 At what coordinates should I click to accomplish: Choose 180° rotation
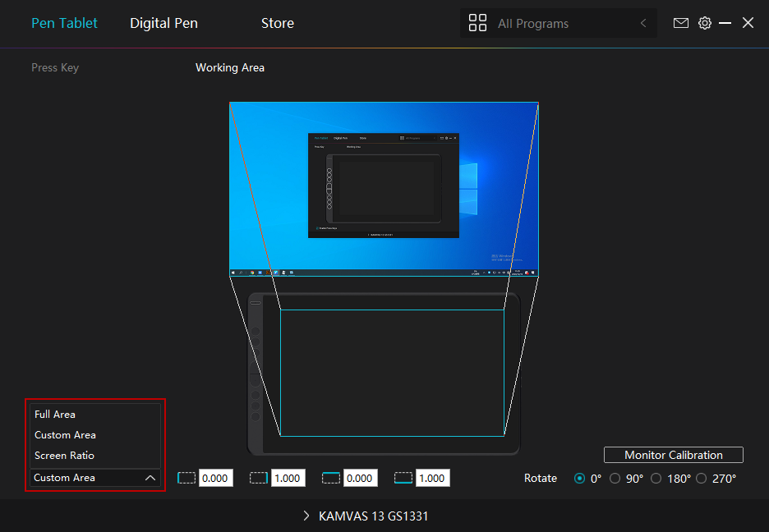(656, 479)
